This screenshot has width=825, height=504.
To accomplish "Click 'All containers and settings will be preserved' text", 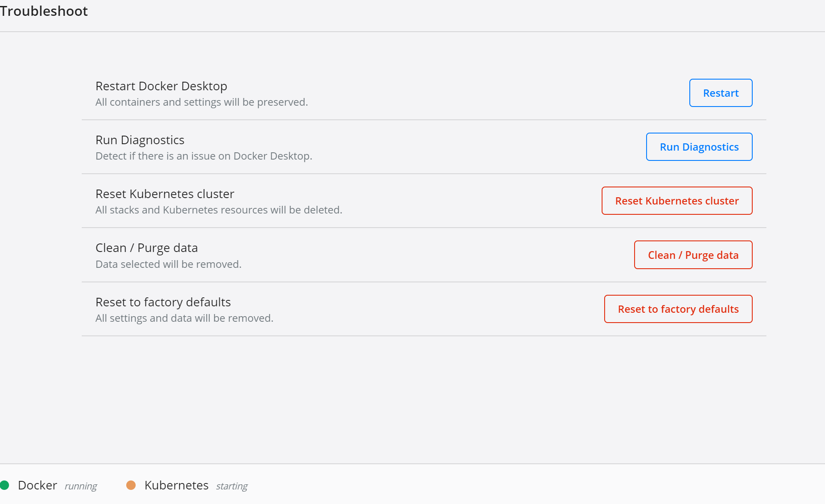I will [x=201, y=102].
